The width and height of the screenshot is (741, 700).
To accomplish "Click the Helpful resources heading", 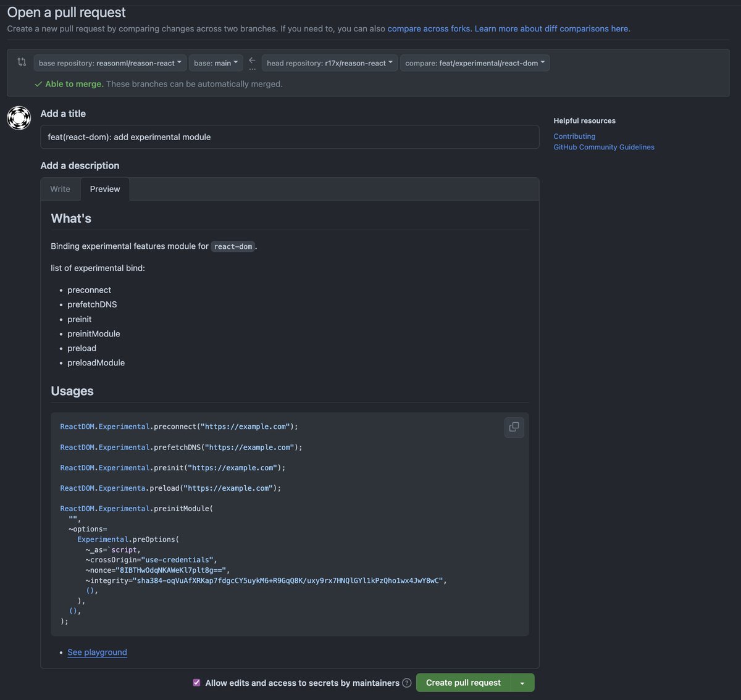I will pos(585,121).
